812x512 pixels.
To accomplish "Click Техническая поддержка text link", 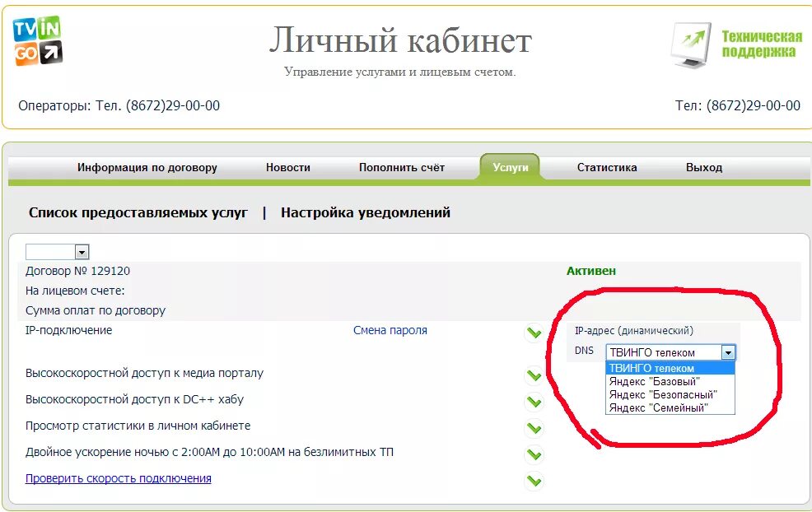I will pyautogui.click(x=762, y=44).
